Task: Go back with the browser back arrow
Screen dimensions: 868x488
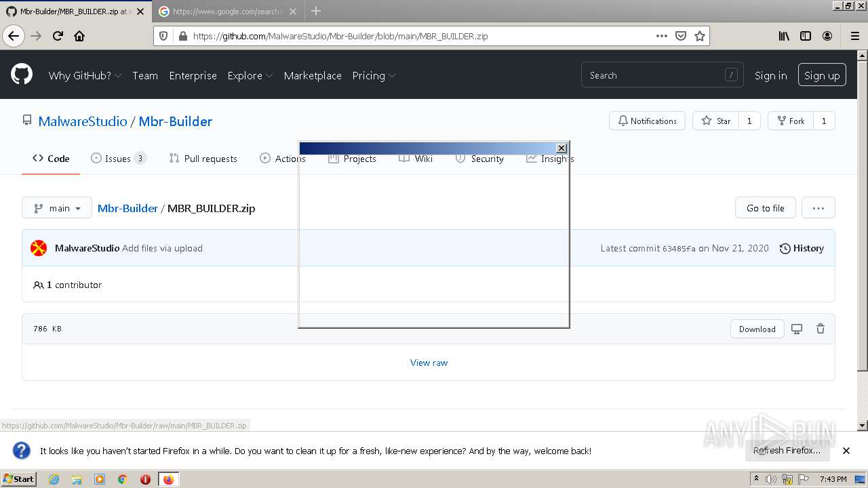Action: click(x=14, y=36)
